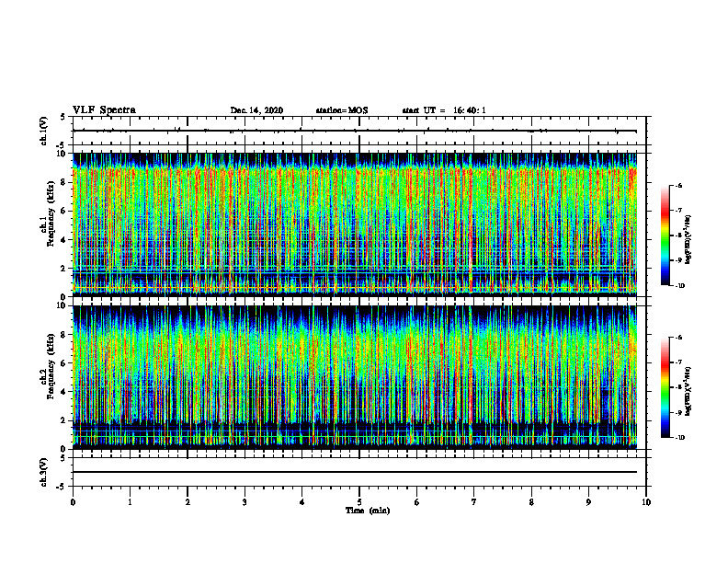Click the "-10" label on ch.1 color bar

(x=680, y=286)
